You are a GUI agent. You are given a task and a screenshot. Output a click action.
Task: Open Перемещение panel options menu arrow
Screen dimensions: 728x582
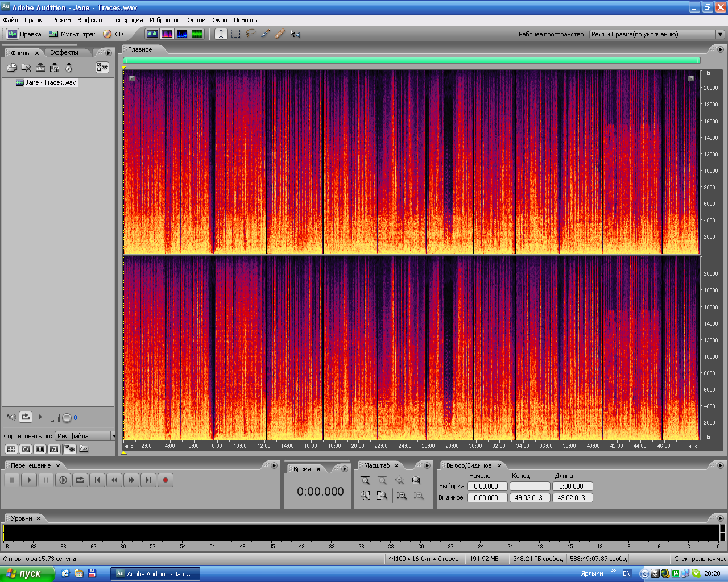pyautogui.click(x=274, y=465)
